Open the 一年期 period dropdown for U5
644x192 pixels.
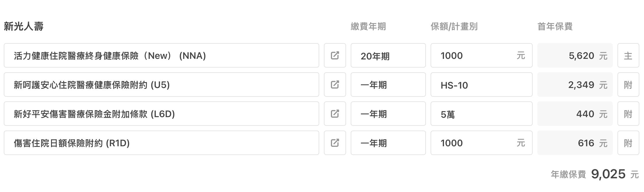click(388, 84)
